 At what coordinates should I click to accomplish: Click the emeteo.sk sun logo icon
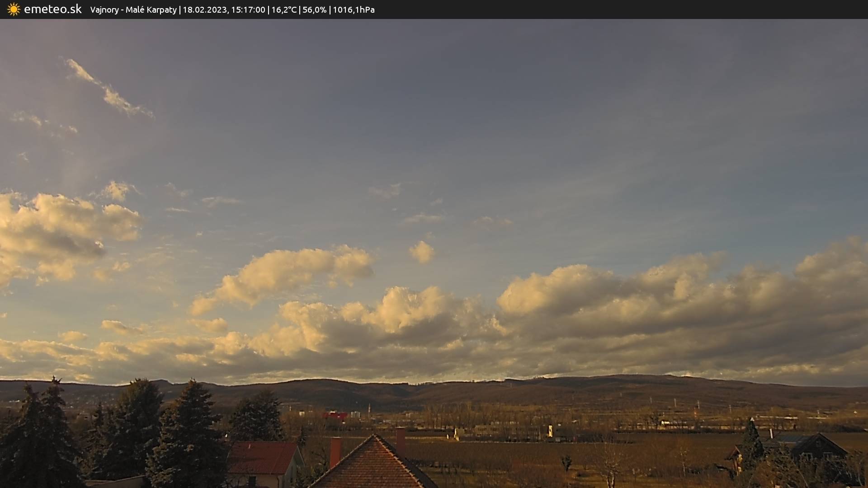14,9
